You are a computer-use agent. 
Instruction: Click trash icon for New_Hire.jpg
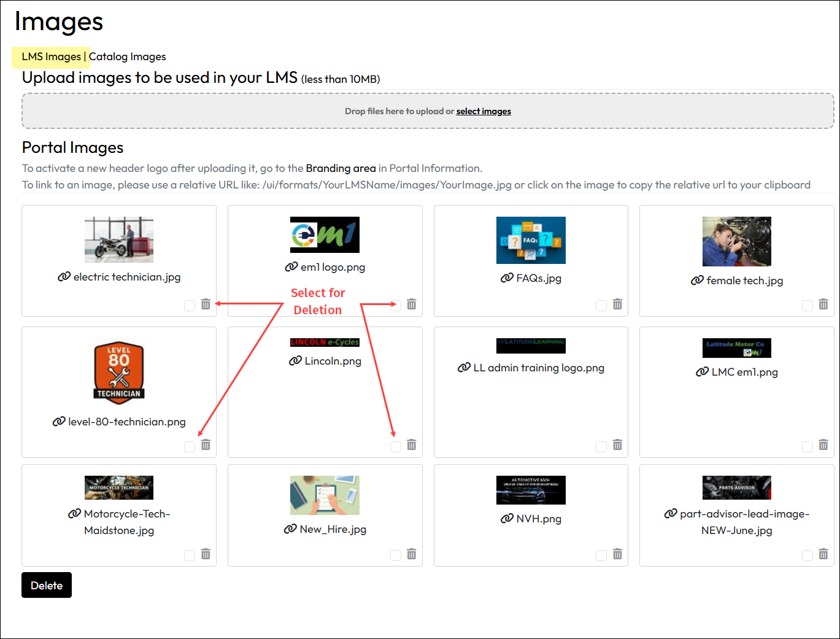pyautogui.click(x=412, y=554)
